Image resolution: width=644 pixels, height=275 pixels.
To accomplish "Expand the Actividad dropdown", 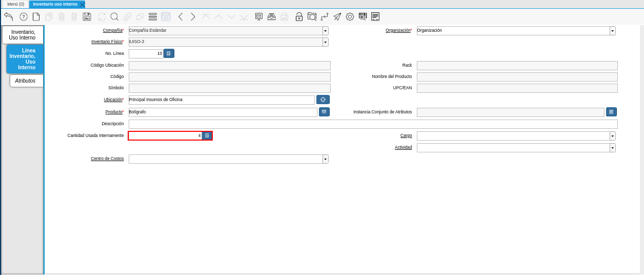I will click(x=613, y=148).
